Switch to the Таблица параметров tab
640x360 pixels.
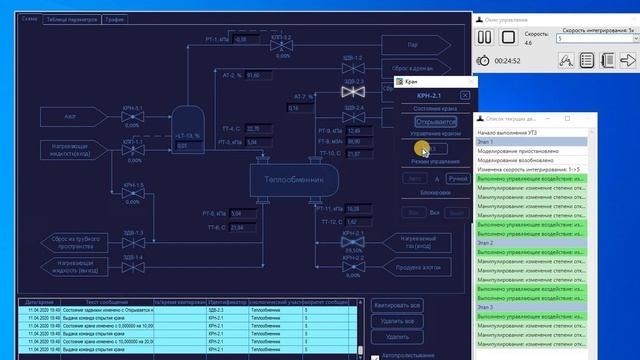tap(72, 19)
